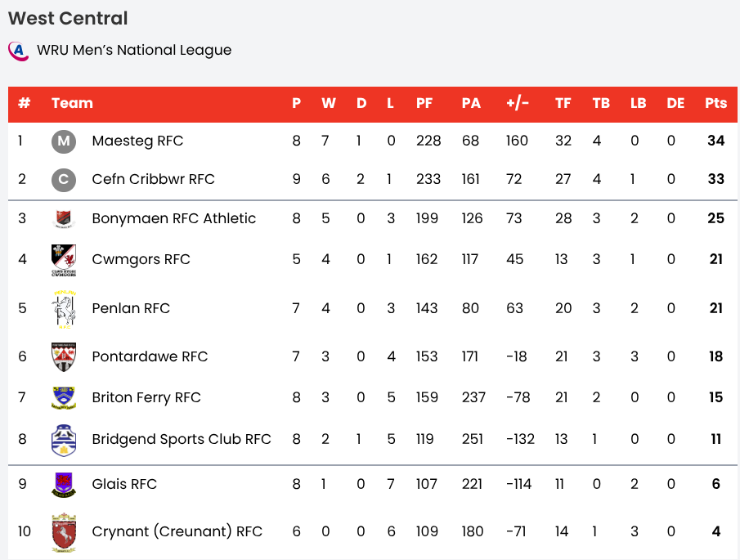Open the Maesteg RFC team link
The height and width of the screenshot is (560, 740).
(137, 141)
